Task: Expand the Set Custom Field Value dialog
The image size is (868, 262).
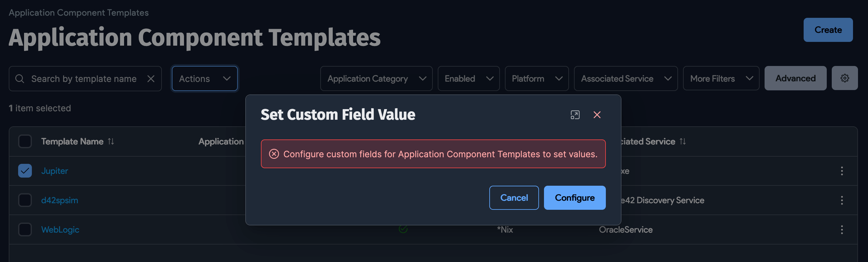Action: pos(575,115)
